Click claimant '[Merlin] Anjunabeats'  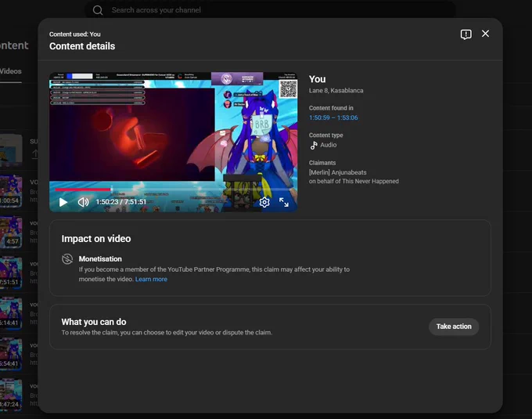tap(338, 172)
